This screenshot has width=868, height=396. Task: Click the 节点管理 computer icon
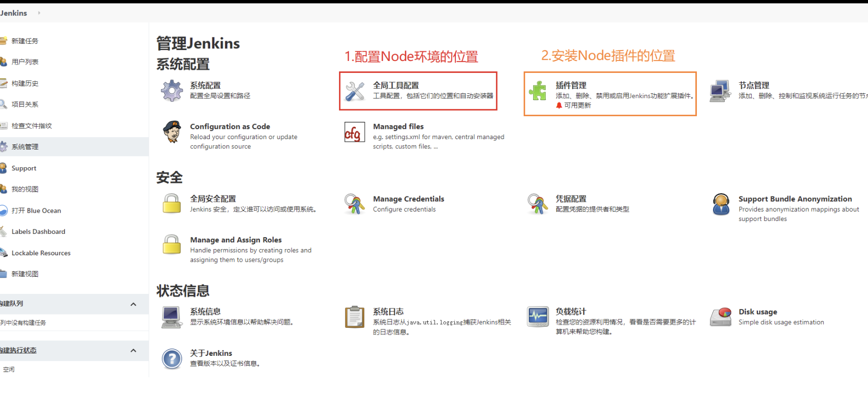(720, 91)
